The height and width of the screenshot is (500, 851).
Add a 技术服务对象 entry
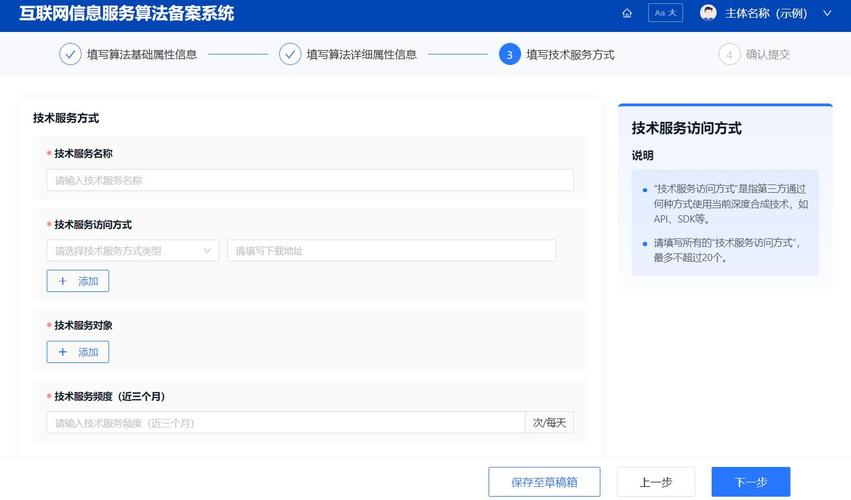pos(78,352)
